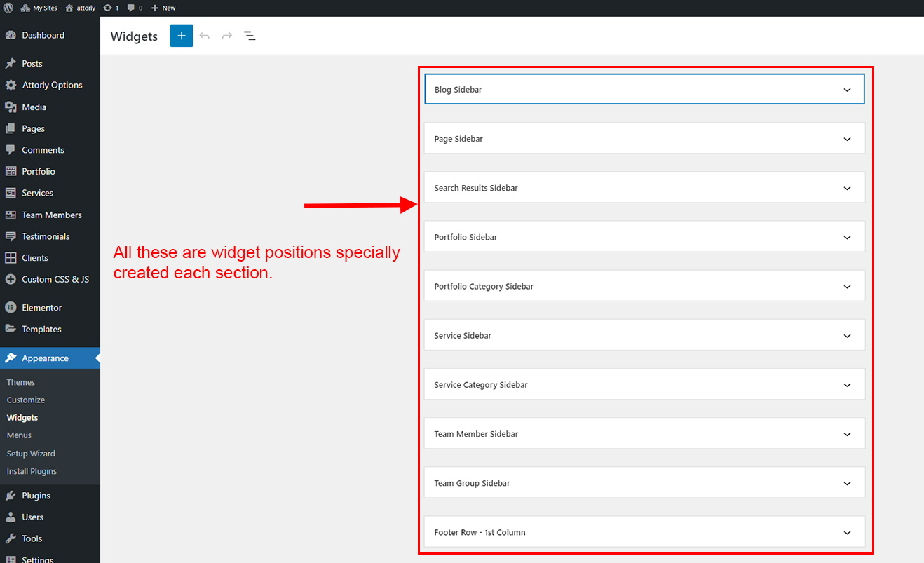Click the blue add block plus button
The width and height of the screenshot is (924, 563).
click(181, 36)
